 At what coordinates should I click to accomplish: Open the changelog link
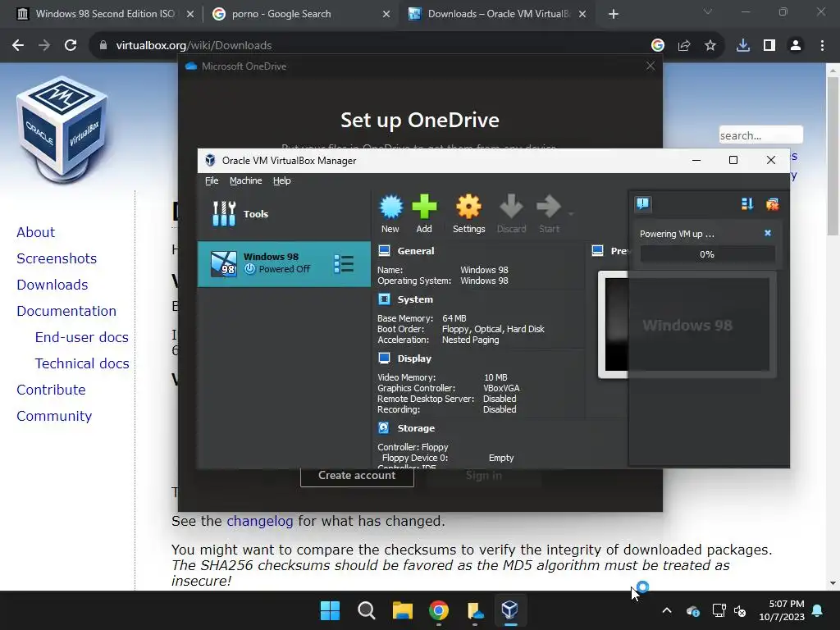[260, 521]
